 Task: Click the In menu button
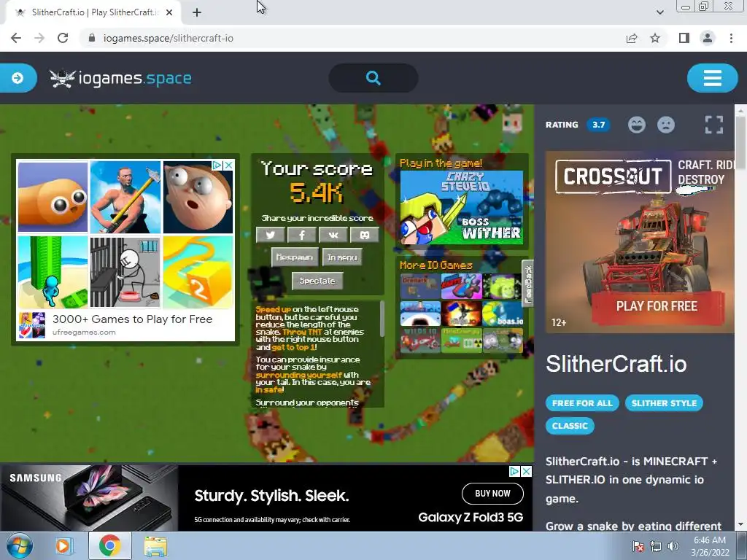click(342, 257)
